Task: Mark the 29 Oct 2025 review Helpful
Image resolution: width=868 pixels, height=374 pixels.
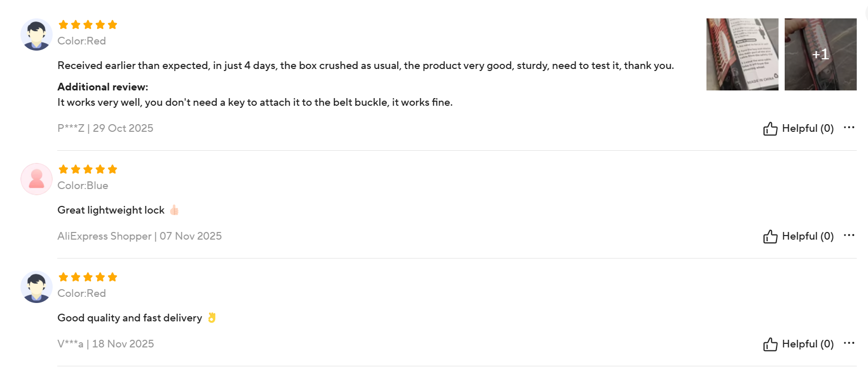Action: click(808, 128)
